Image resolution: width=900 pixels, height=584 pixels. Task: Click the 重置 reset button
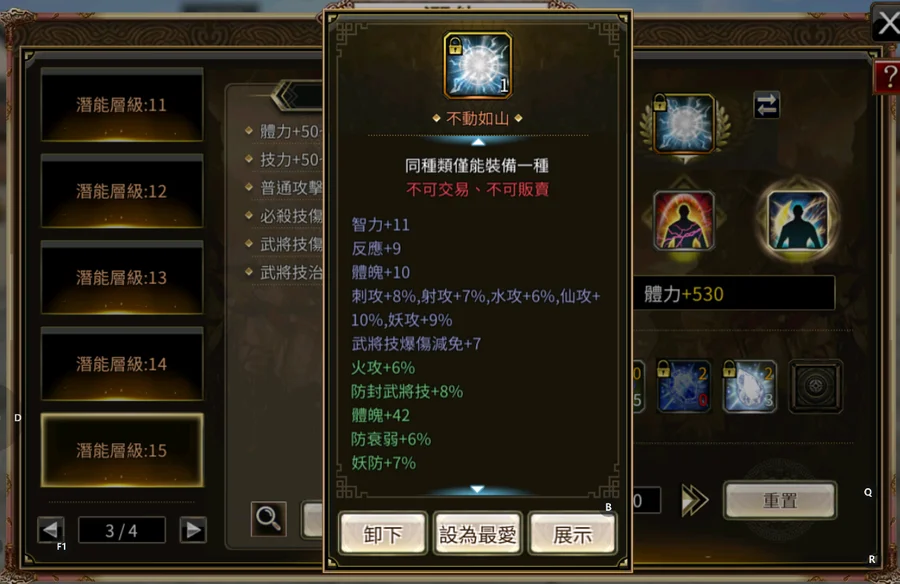[779, 500]
